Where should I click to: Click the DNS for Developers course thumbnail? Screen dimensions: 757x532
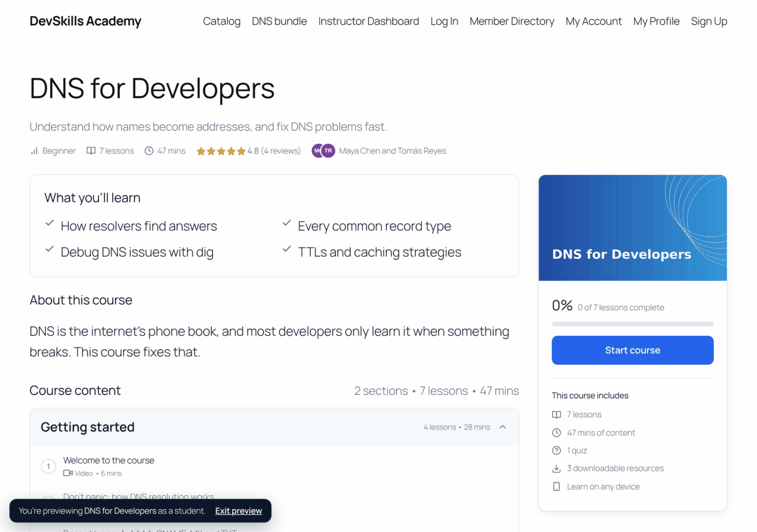click(x=632, y=228)
